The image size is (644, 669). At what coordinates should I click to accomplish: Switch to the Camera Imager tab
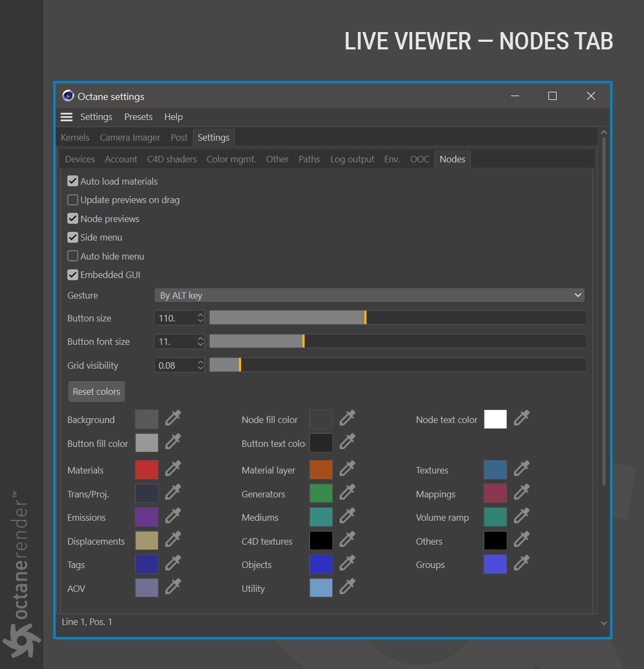coord(130,137)
